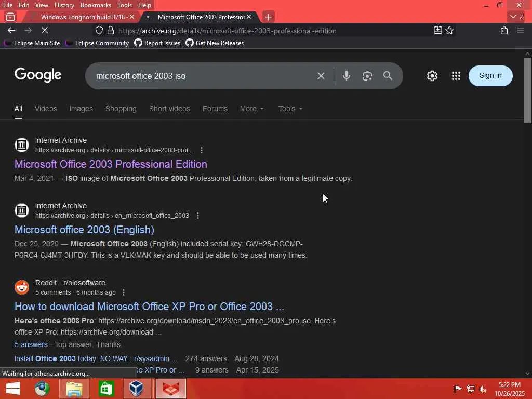Open the browser hamburger menu
This screenshot has height=399, width=532.
(521, 30)
